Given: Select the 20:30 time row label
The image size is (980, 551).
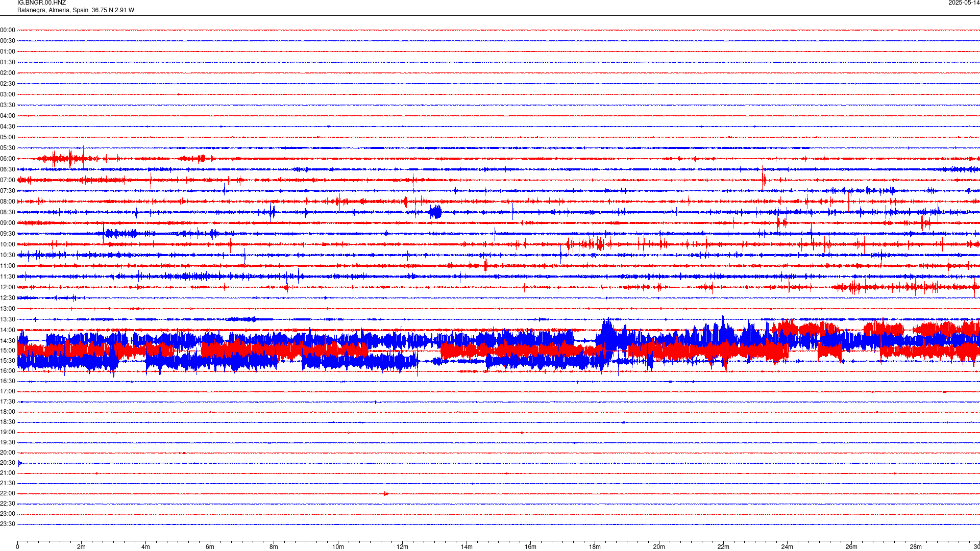Looking at the screenshot, I should (x=8, y=463).
